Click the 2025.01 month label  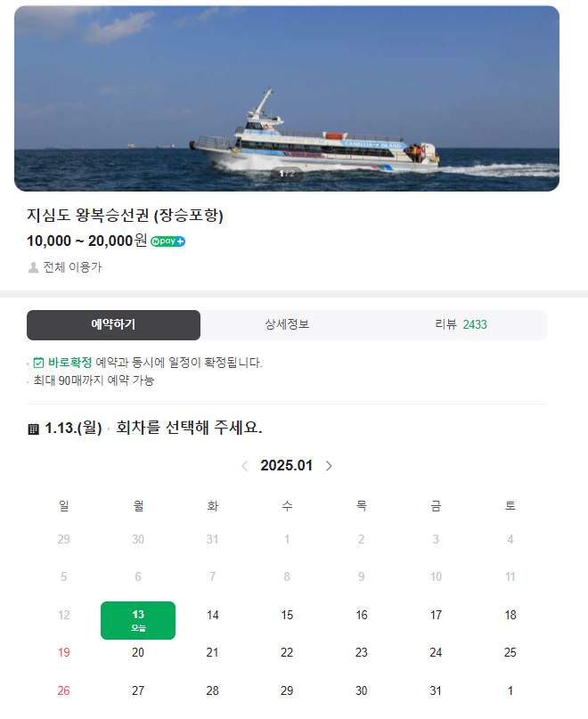[287, 464]
